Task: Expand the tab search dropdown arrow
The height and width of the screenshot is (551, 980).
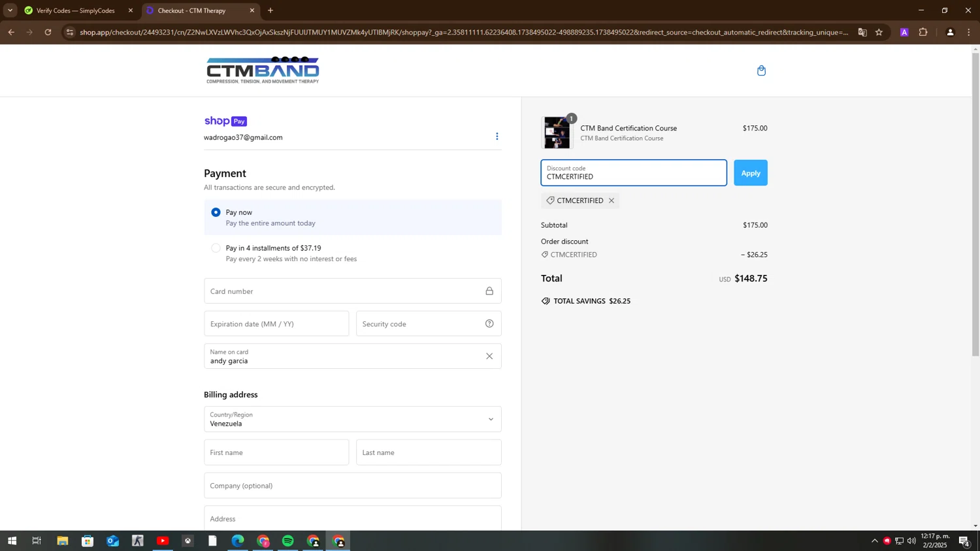Action: (x=10, y=10)
